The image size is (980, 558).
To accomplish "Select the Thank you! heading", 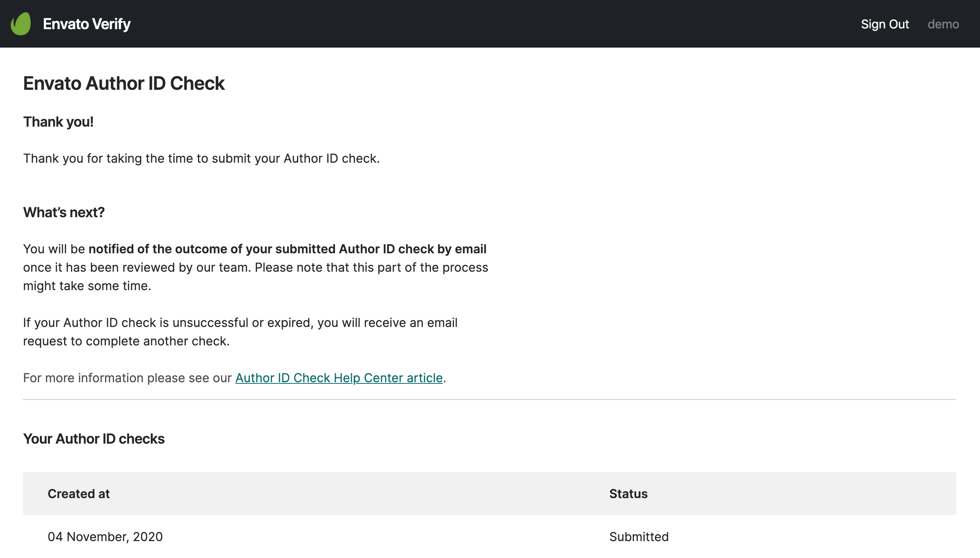I will tap(58, 122).
